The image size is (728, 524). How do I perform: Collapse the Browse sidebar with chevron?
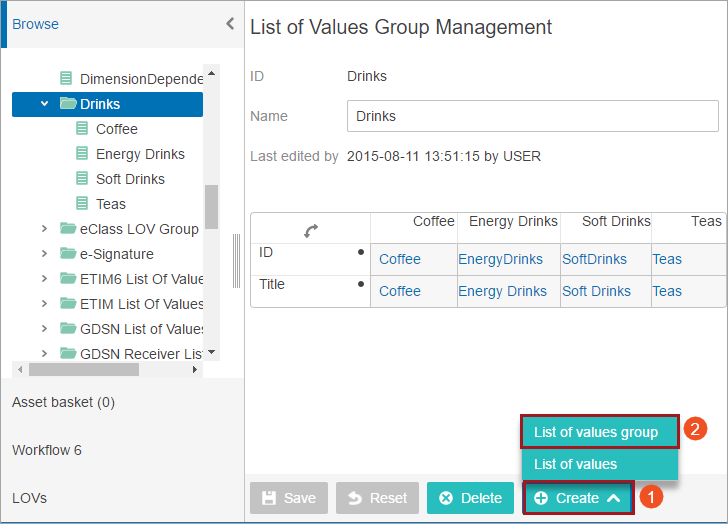230,24
